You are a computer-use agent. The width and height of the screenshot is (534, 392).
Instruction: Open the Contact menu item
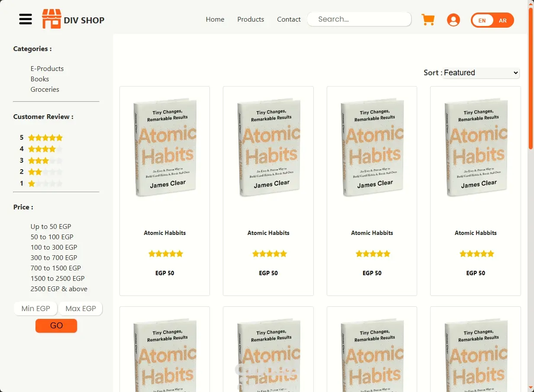(289, 19)
